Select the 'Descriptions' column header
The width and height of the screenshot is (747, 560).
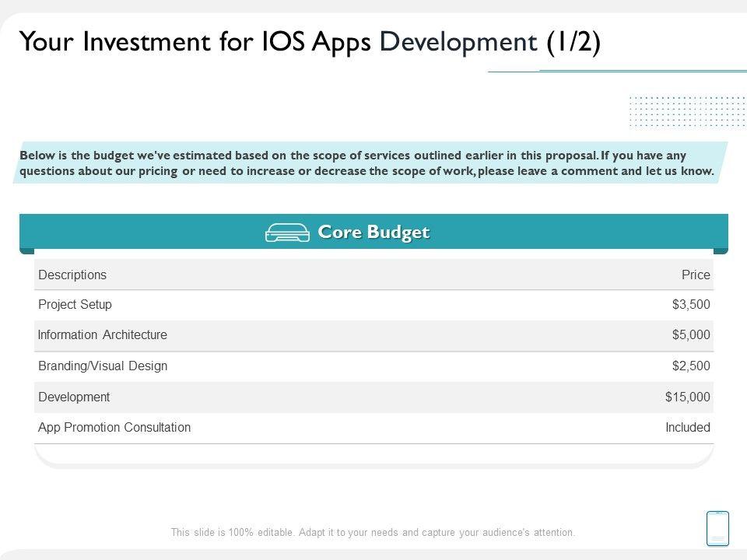[x=72, y=275]
